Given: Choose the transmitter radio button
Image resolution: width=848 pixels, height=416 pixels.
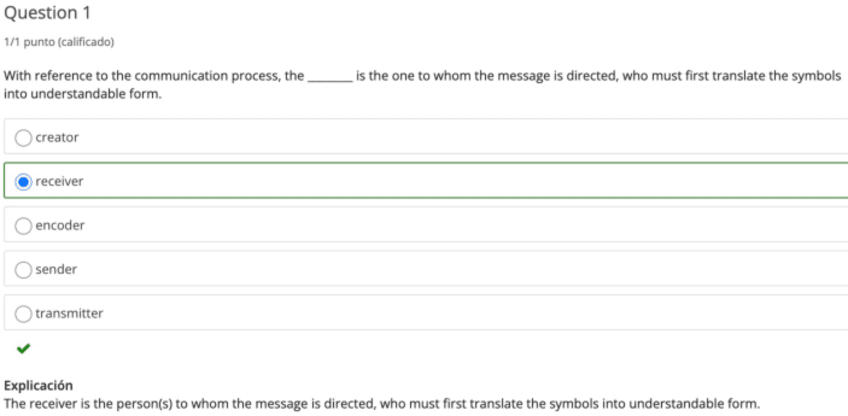Looking at the screenshot, I should pos(25,313).
